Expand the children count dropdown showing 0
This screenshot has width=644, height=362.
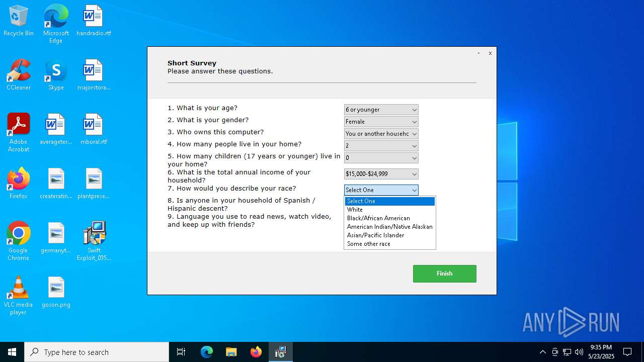click(x=381, y=158)
